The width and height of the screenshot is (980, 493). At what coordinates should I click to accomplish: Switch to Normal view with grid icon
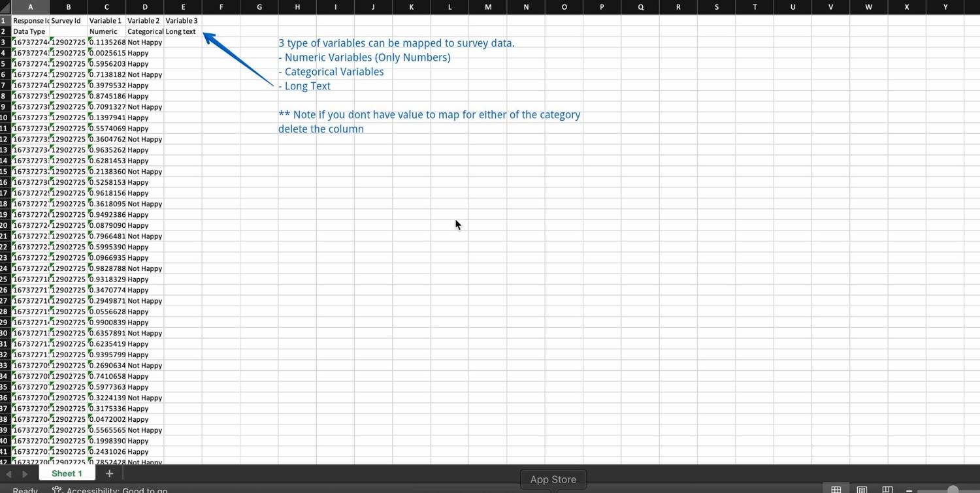(x=836, y=488)
